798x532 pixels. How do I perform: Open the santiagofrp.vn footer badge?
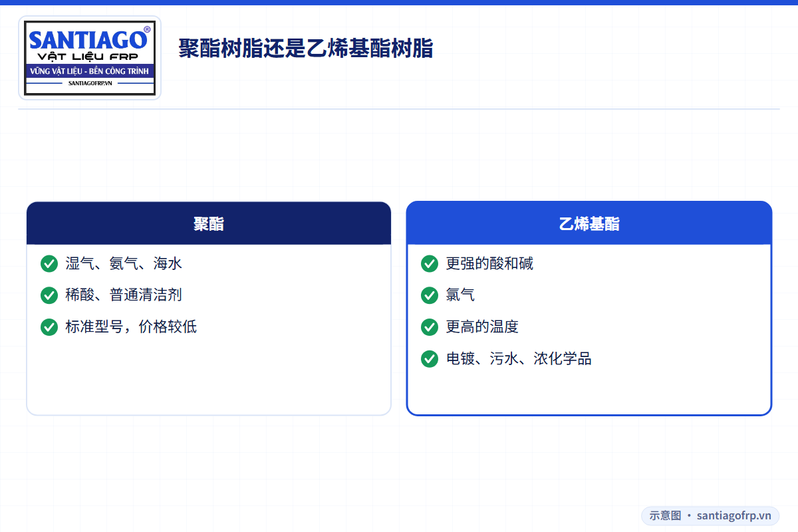pos(710,515)
